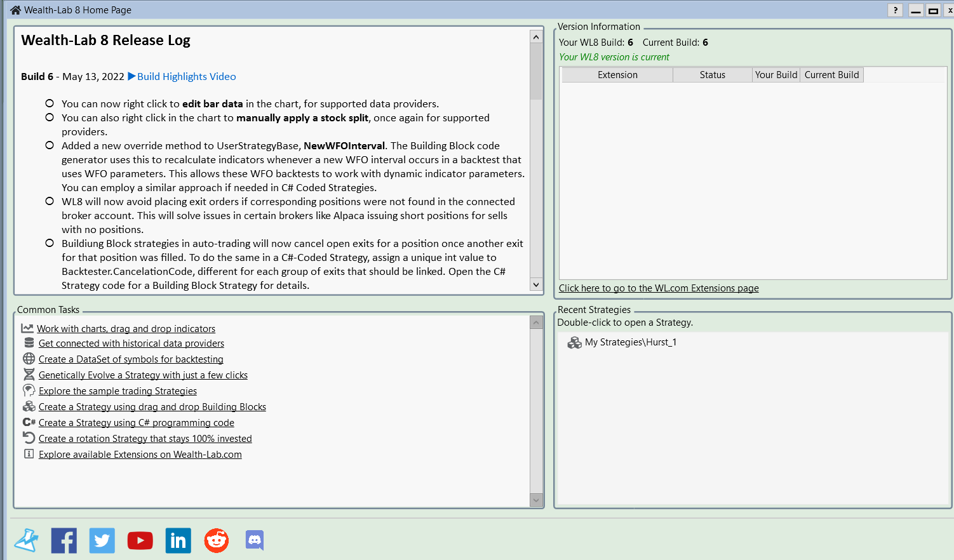Sort by the Extension column header

pyautogui.click(x=617, y=75)
